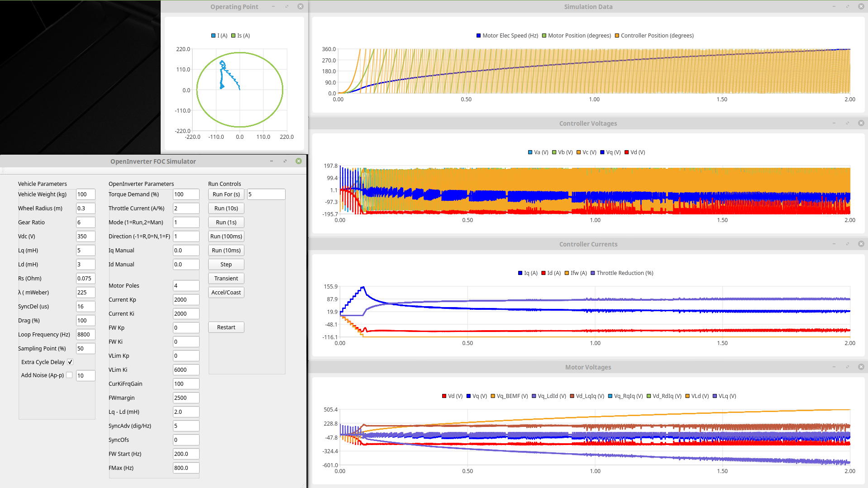Close the Controller Currents window
868x488 pixels.
coord(861,244)
